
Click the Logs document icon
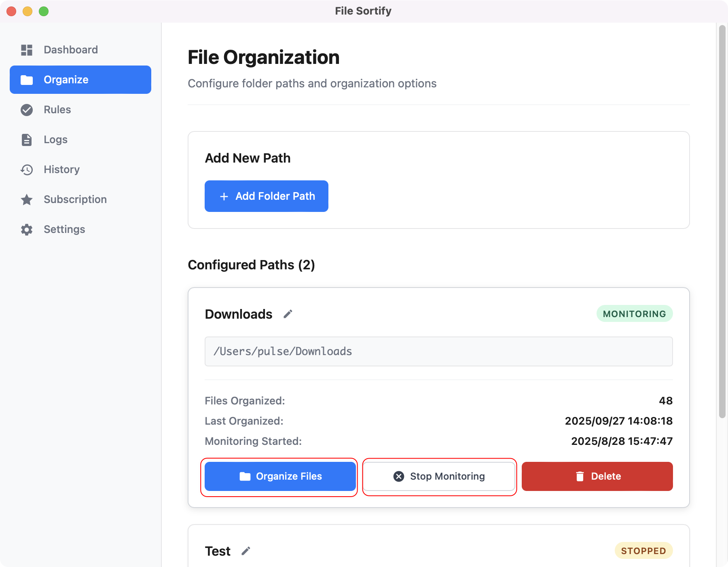coord(27,140)
